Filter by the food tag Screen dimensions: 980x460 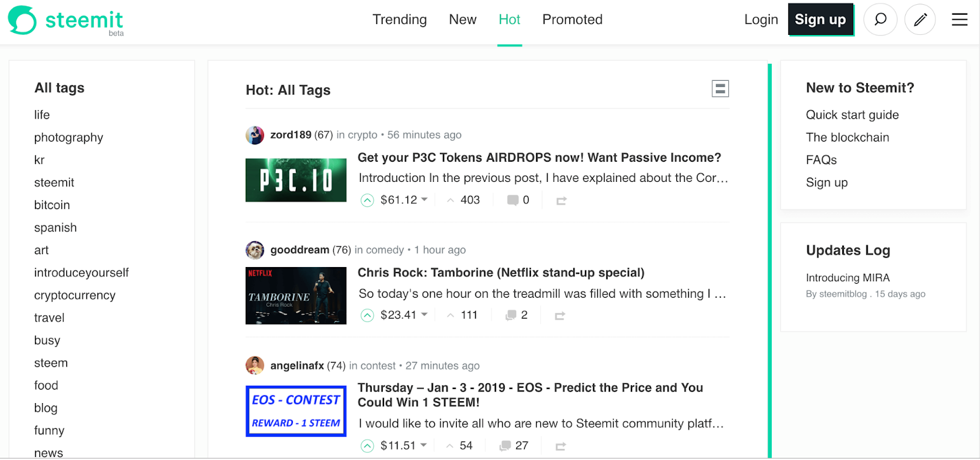(46, 386)
